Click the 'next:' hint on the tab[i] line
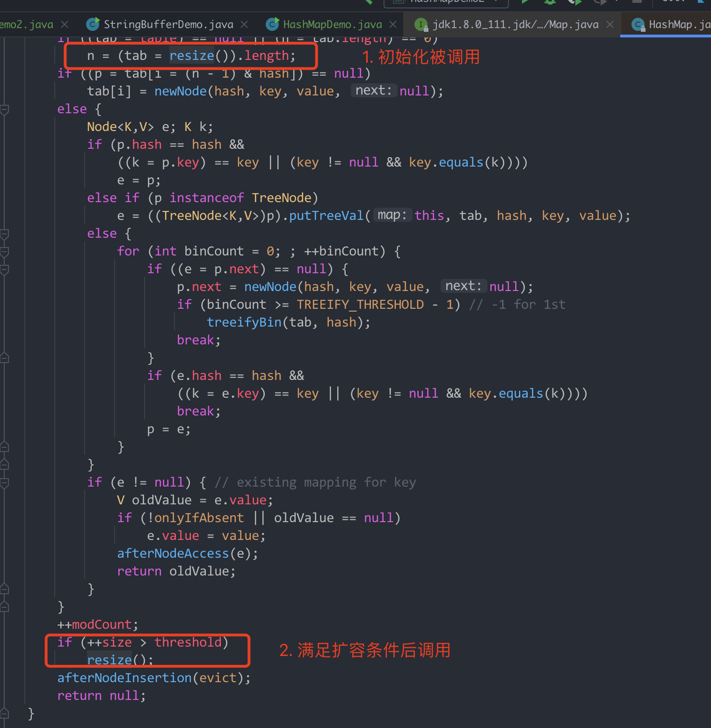Image resolution: width=711 pixels, height=728 pixels. 373,91
